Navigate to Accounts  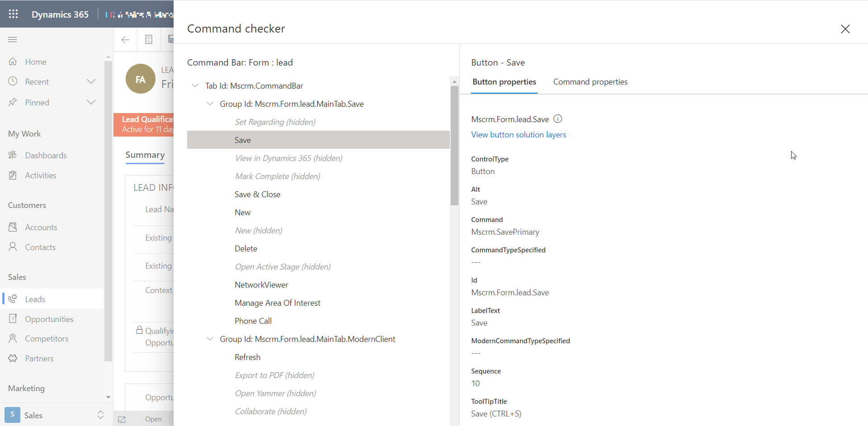tap(41, 227)
